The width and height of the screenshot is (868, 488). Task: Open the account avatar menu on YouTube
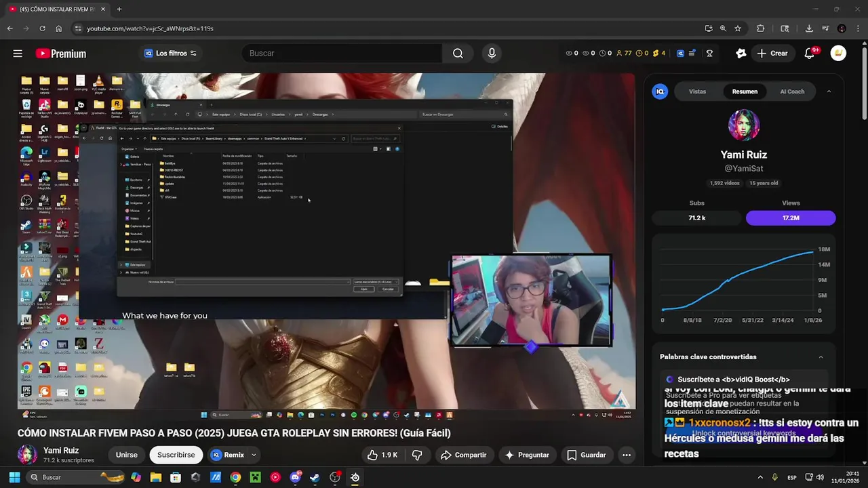pyautogui.click(x=838, y=54)
